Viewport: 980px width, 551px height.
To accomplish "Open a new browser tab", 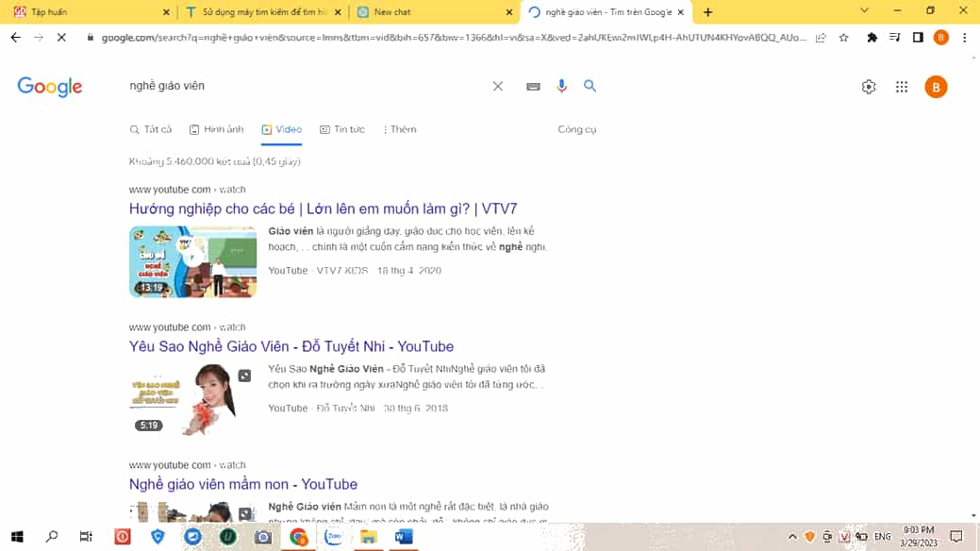I will pyautogui.click(x=707, y=12).
